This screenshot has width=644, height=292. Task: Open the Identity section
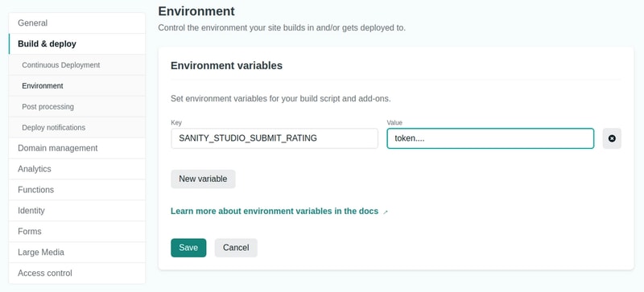pyautogui.click(x=76, y=211)
